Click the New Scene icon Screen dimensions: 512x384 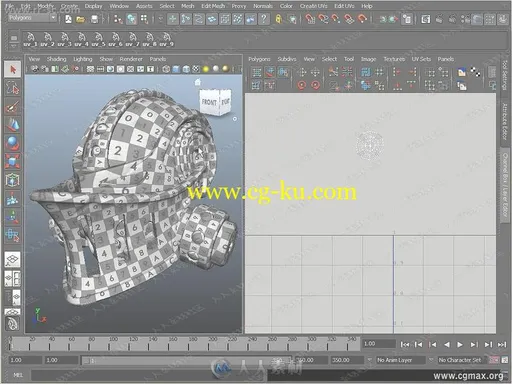pyautogui.click(x=68, y=19)
